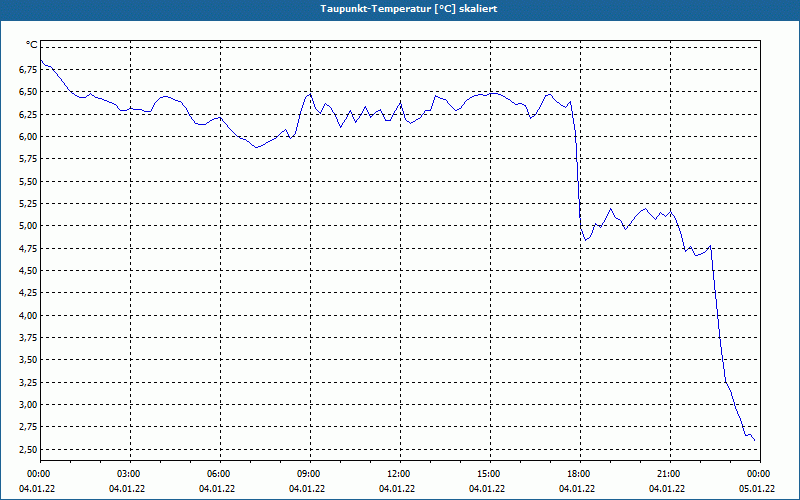Viewport: 800px width, 500px height.
Task: Click the 6,00 y-axis label
Action: pyautogui.click(x=28, y=137)
